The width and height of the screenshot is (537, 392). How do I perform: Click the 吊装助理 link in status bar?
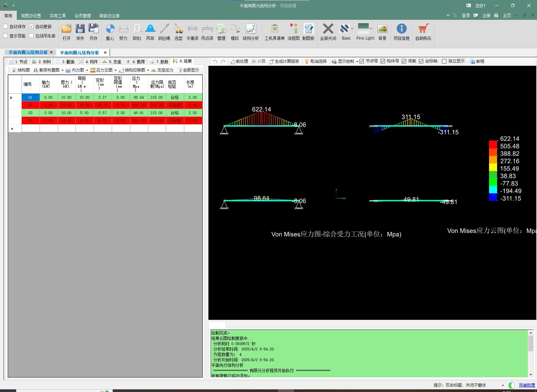(x=527, y=385)
